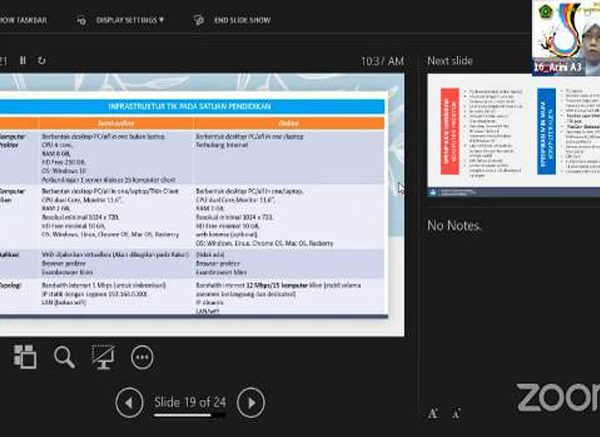Black or unblack the slide show
The height and width of the screenshot is (437, 600).
[x=103, y=356]
